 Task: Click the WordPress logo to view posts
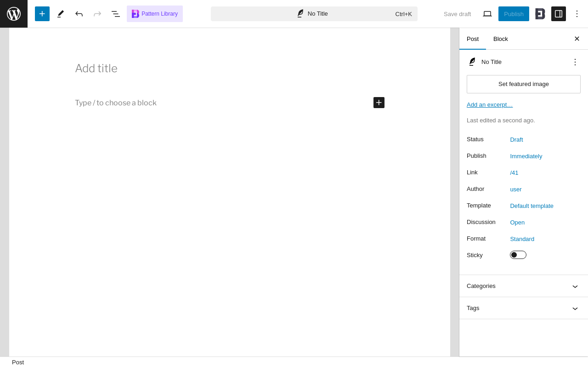[x=14, y=14]
